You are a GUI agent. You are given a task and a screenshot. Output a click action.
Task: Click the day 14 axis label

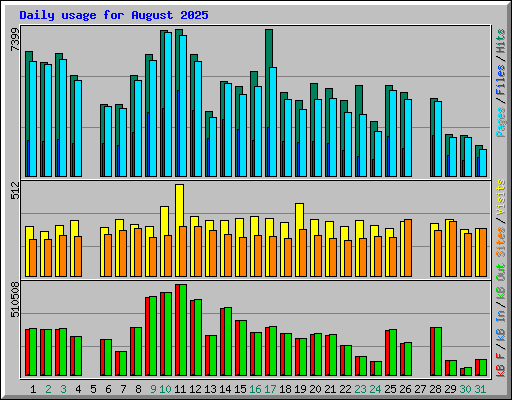pyautogui.click(x=225, y=389)
